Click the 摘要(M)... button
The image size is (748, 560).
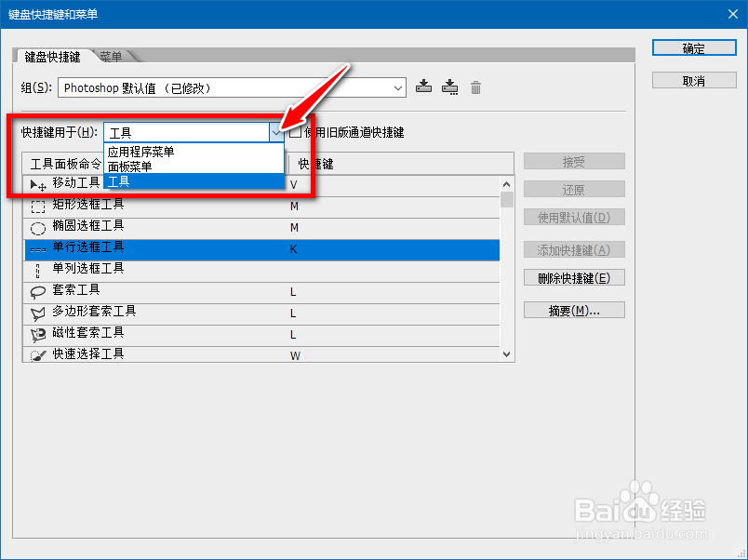coord(574,311)
